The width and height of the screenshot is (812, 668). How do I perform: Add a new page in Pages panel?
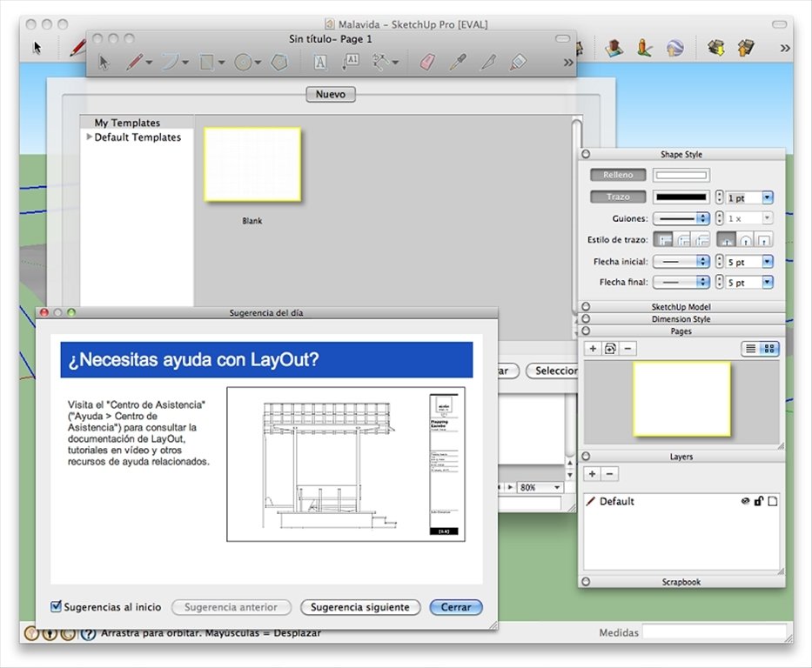[x=593, y=349]
